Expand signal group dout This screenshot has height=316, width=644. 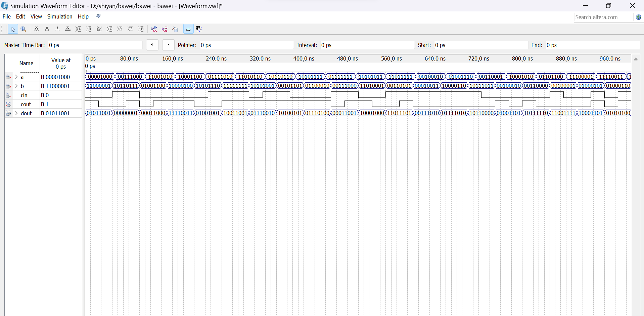tap(16, 113)
